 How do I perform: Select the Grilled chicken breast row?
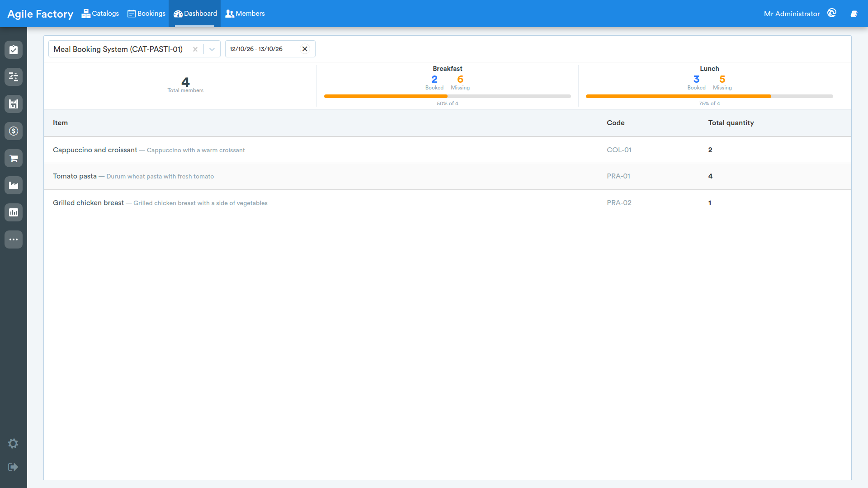[x=447, y=203]
